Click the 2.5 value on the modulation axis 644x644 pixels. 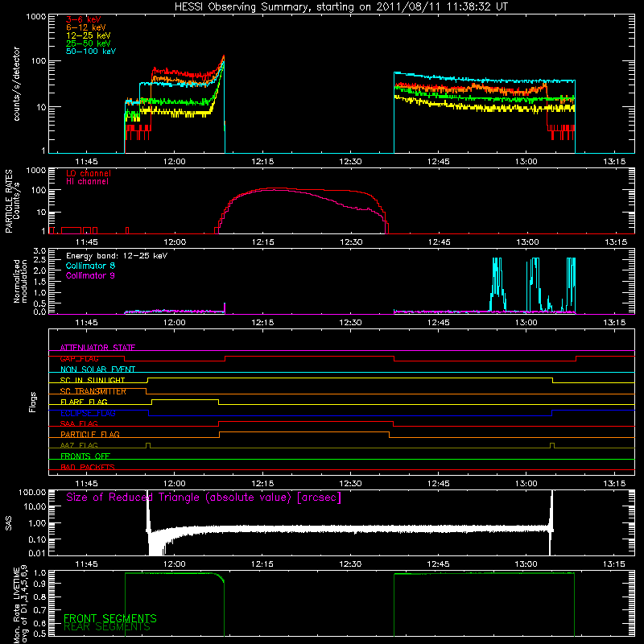(x=39, y=260)
